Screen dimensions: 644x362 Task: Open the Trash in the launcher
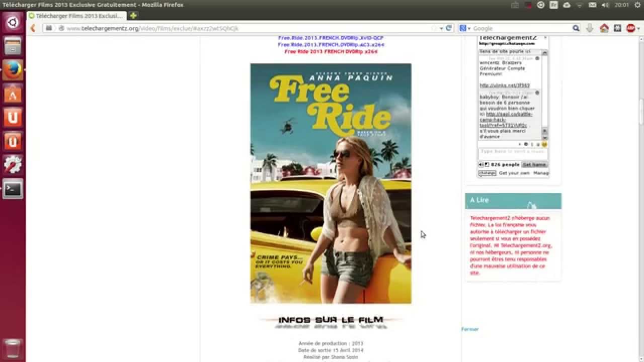(13, 349)
